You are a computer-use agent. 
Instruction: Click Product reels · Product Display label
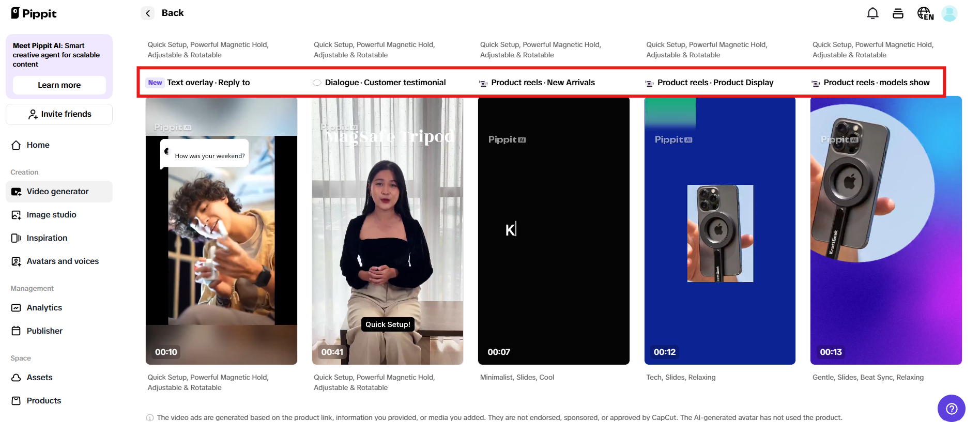point(715,83)
